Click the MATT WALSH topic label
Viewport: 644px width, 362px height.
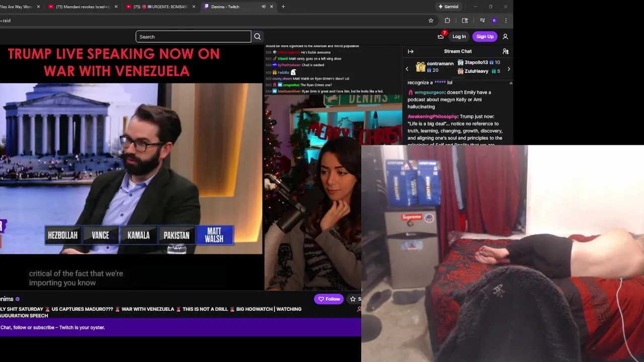[214, 235]
